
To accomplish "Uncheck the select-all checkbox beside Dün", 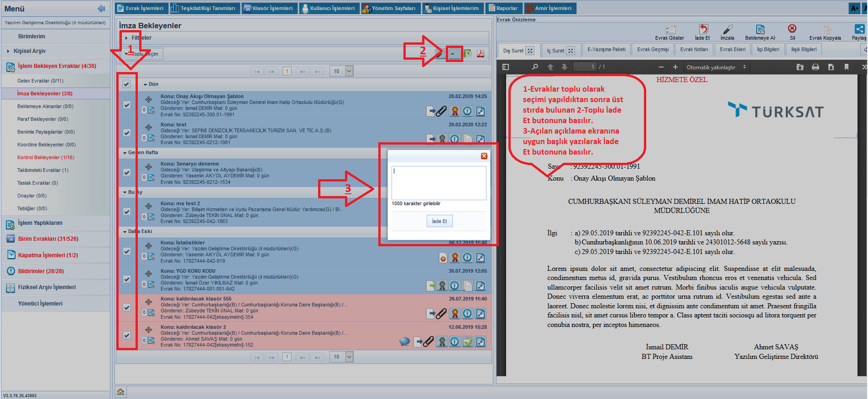I will click(126, 84).
